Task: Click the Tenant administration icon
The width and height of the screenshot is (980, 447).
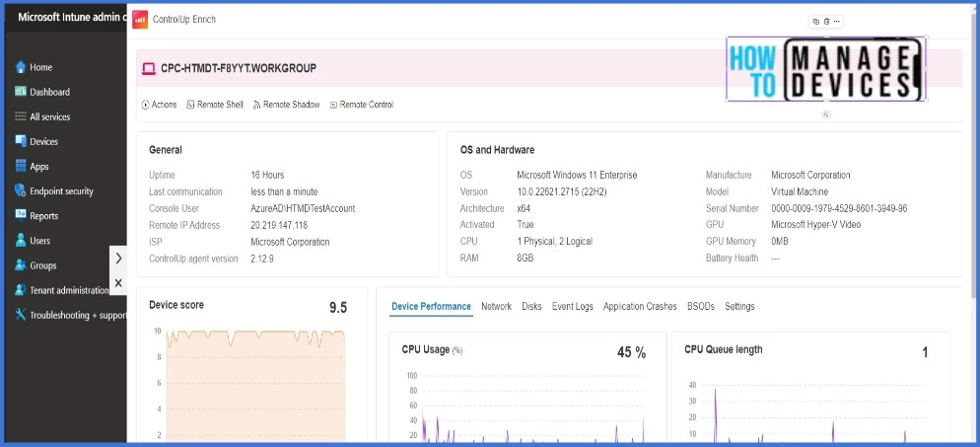Action: coord(21,290)
